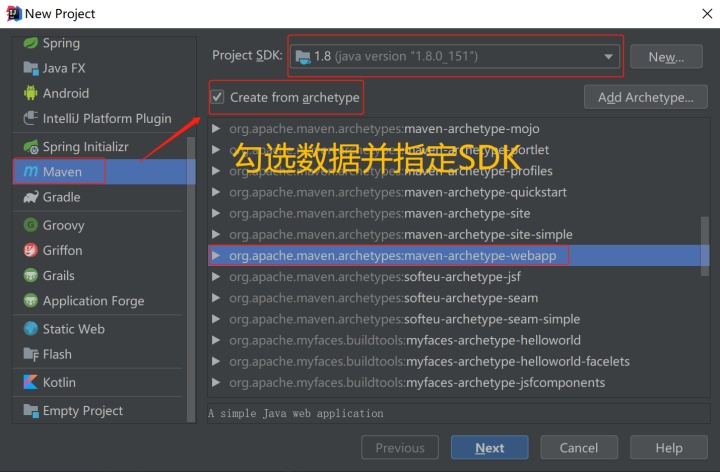The height and width of the screenshot is (472, 720).
Task: Click the Spring Initializr icon
Action: tap(31, 147)
